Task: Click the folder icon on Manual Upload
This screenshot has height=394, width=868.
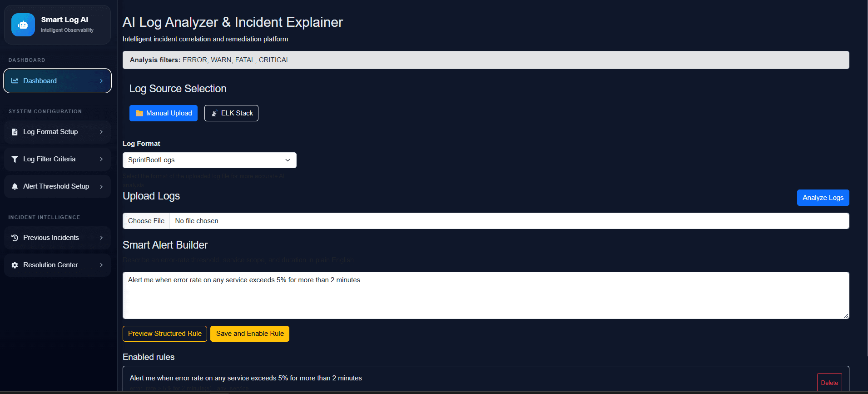Action: (x=140, y=113)
